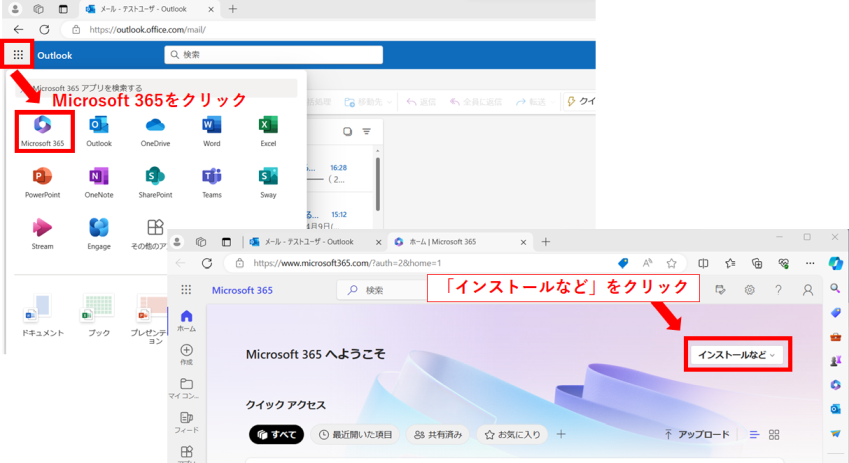The height and width of the screenshot is (463, 849).
Task: Click the Outlook app launcher waffle icon
Action: 18,55
